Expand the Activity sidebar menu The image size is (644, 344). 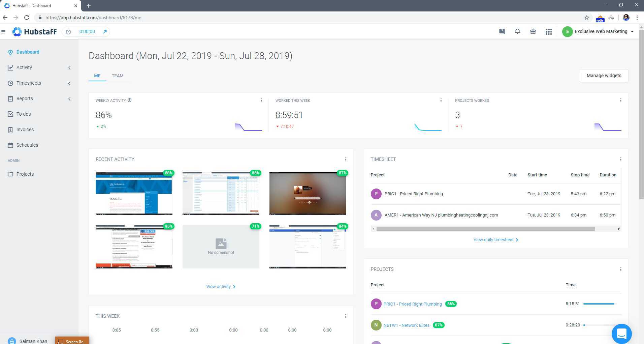coord(69,68)
